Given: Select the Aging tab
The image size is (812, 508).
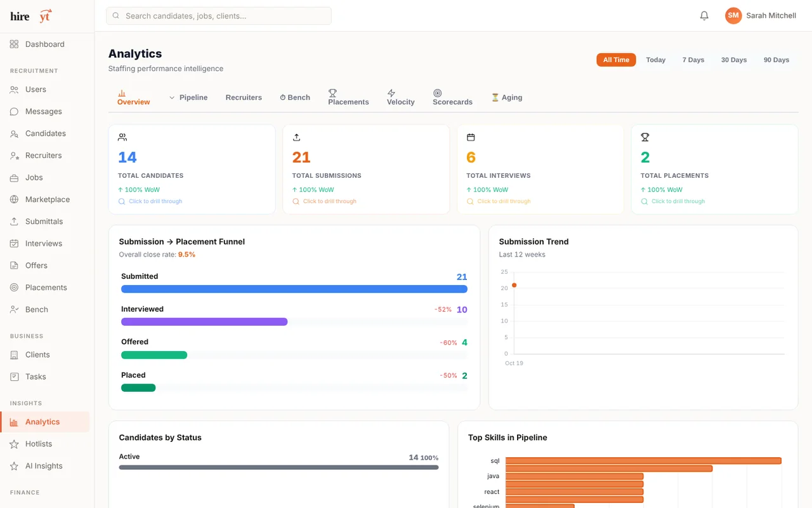Looking at the screenshot, I should [x=507, y=98].
